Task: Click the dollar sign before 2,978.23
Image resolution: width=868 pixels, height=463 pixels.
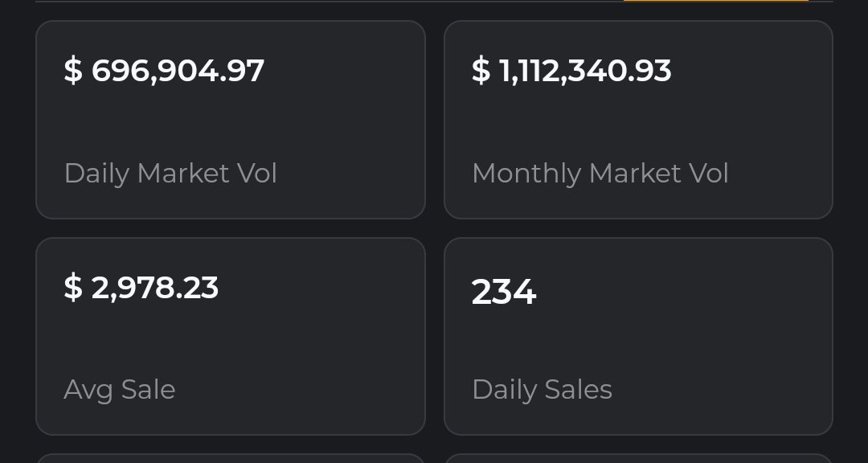Action: [73, 288]
